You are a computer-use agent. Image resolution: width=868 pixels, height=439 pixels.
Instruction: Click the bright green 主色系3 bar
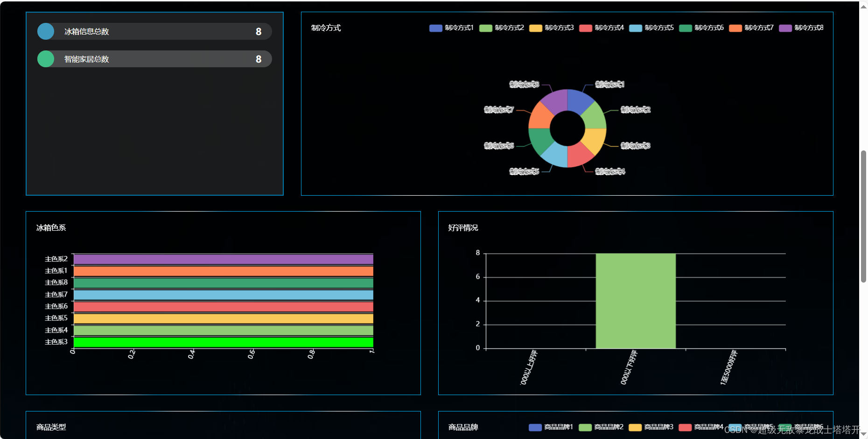pyautogui.click(x=224, y=342)
